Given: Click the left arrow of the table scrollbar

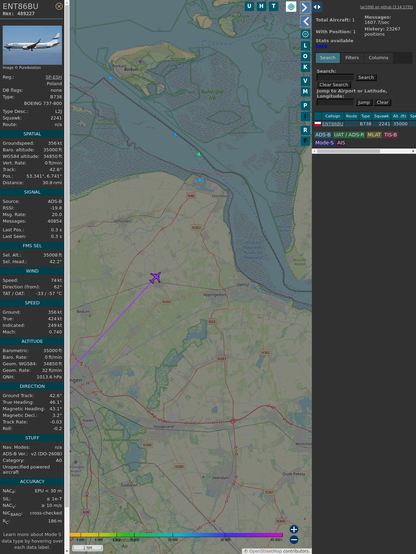Looking at the screenshot, I should pyautogui.click(x=314, y=151).
